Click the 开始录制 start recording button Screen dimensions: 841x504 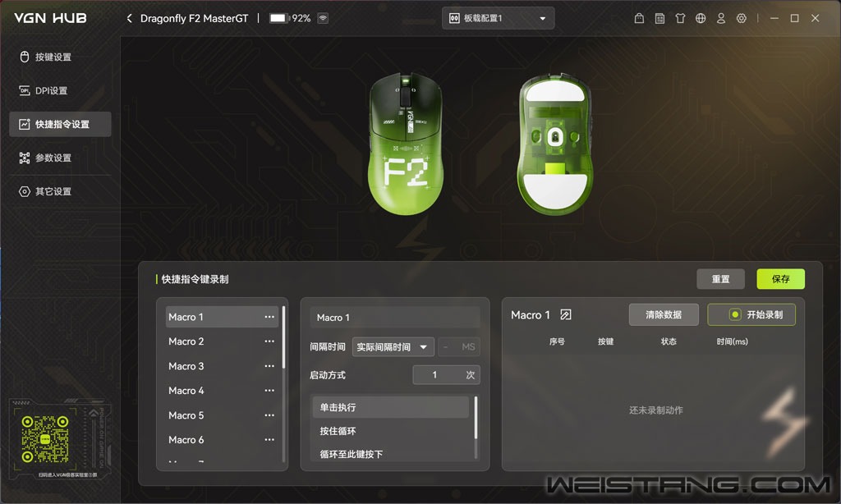pos(751,314)
